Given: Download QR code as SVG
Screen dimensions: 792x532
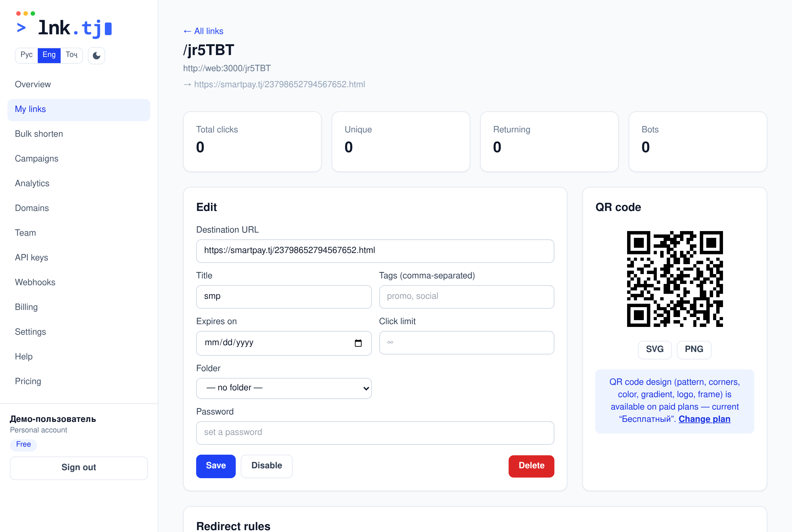Looking at the screenshot, I should pyautogui.click(x=655, y=350).
